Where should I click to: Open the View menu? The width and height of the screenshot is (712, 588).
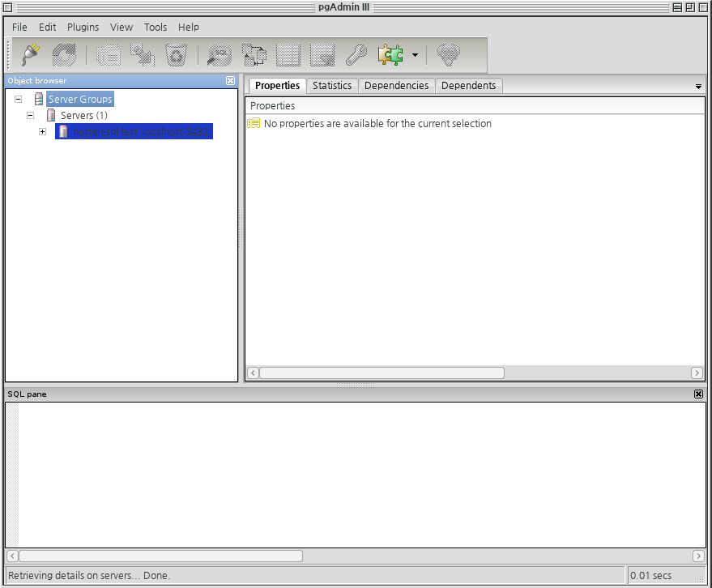(122, 28)
